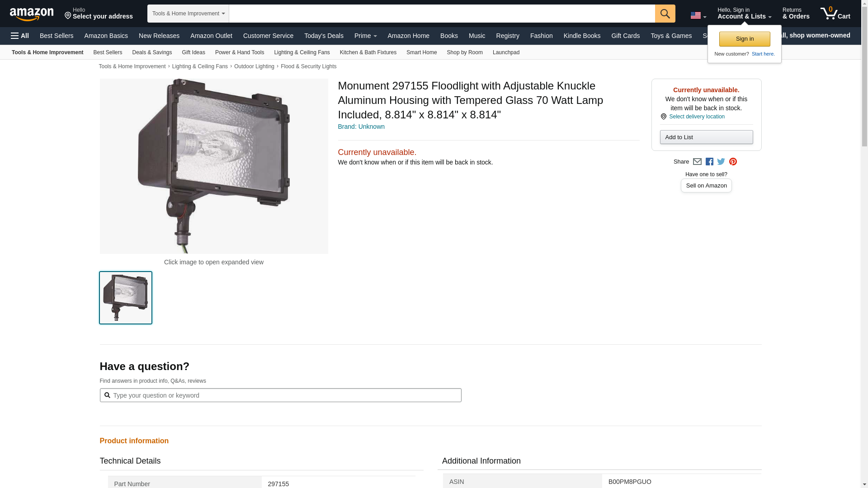868x488 pixels.
Task: Share via email envelope icon
Action: click(697, 162)
